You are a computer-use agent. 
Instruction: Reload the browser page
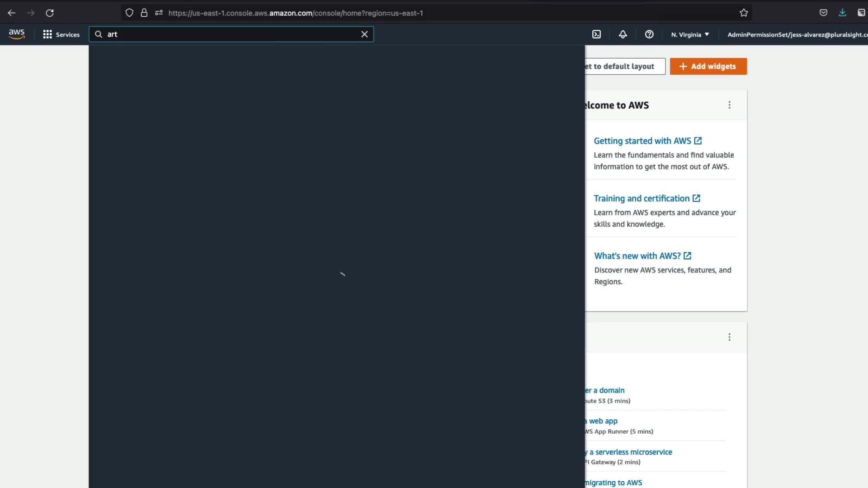pos(50,13)
